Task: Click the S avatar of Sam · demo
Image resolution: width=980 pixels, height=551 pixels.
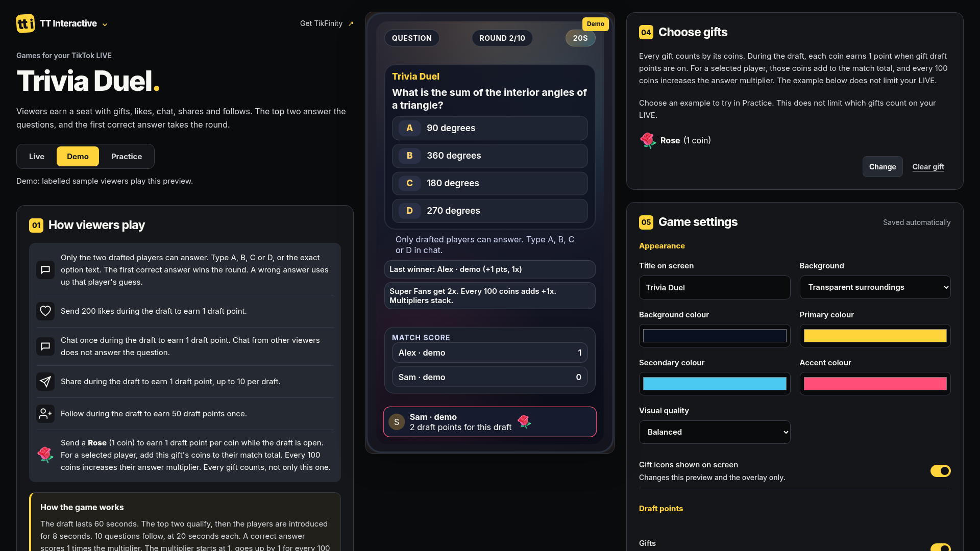Action: (x=397, y=422)
